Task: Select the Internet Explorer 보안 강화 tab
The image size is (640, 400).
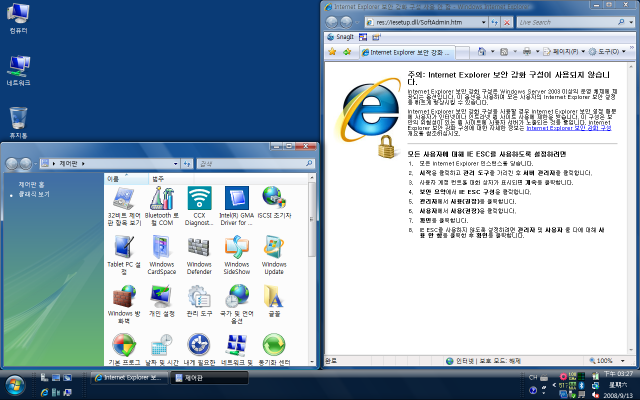Action: 407,52
